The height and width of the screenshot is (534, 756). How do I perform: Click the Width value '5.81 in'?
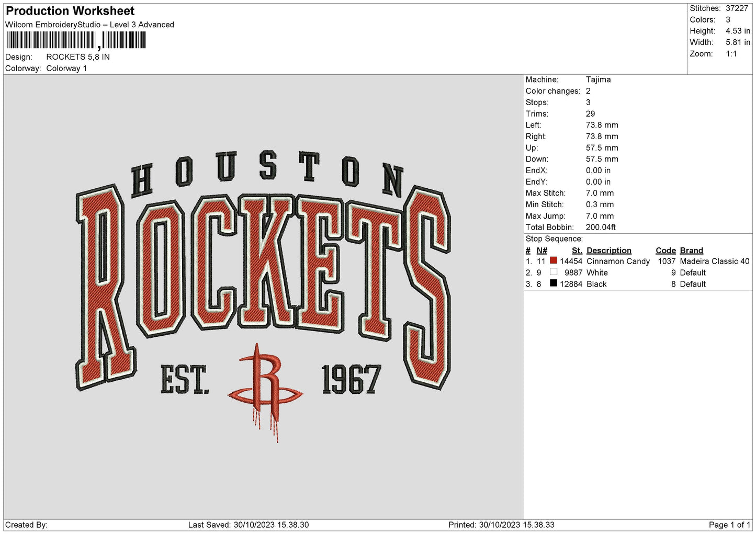(738, 42)
